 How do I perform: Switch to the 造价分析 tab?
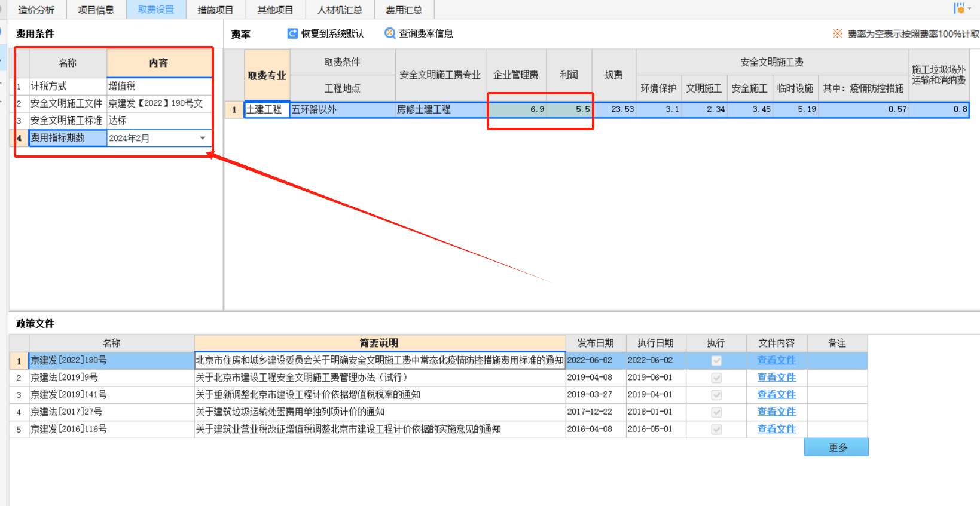pos(36,10)
